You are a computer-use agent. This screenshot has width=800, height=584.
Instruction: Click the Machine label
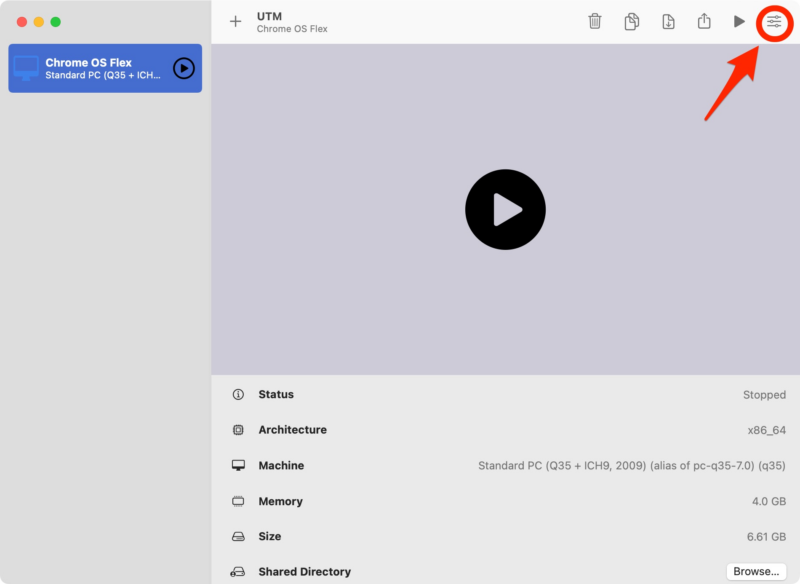pos(281,466)
